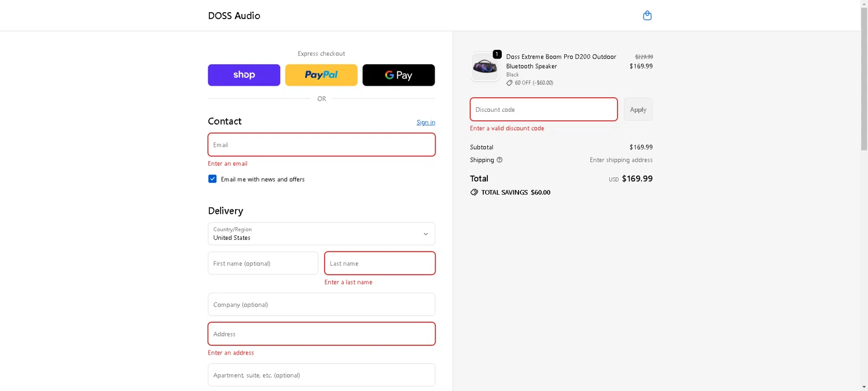Uncheck Email me with news and offers

tap(212, 179)
